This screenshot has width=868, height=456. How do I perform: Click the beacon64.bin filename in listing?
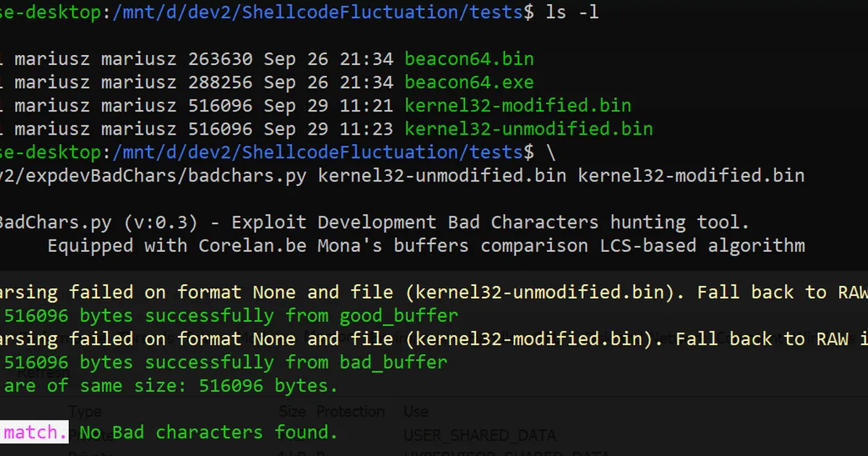(469, 59)
